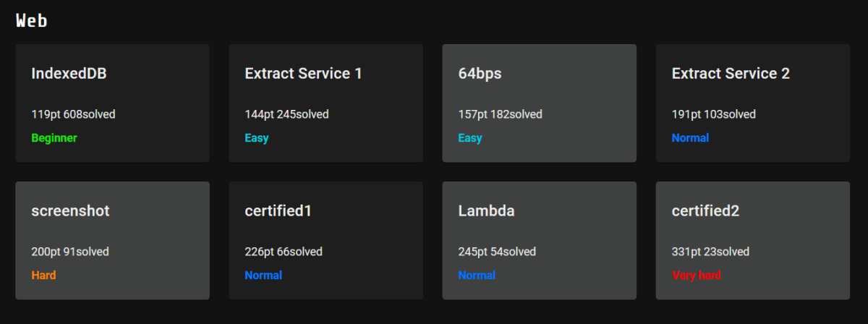Click the green Beginner difficulty label

point(54,137)
